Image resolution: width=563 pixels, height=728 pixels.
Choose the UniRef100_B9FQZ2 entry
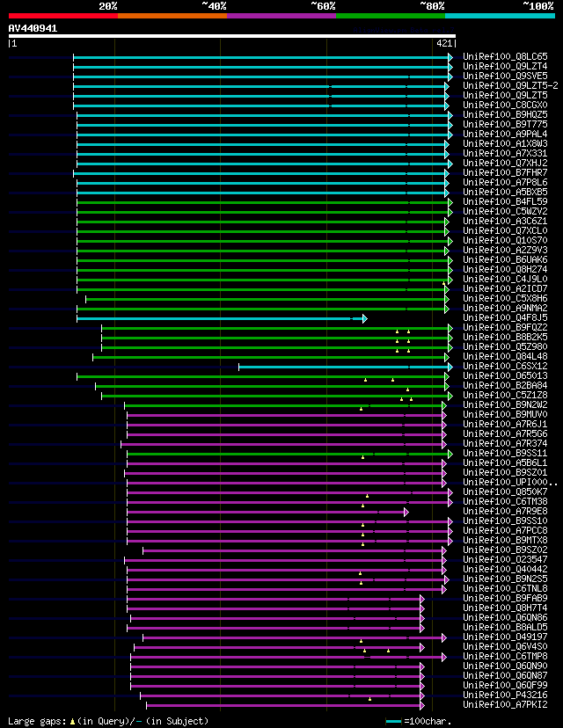[x=506, y=327]
